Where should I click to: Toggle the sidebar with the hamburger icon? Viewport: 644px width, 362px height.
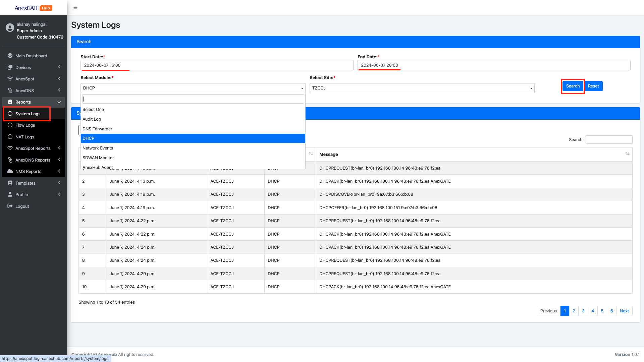(75, 7)
